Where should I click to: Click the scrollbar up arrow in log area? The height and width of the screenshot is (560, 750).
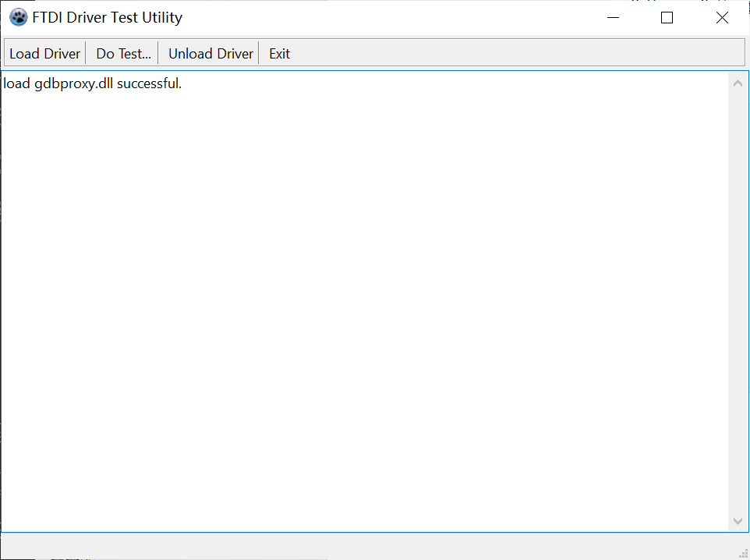738,83
